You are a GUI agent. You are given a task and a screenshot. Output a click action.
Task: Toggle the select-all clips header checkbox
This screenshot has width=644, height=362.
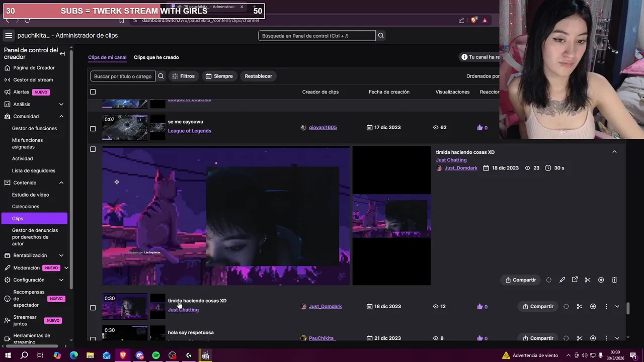click(x=93, y=92)
